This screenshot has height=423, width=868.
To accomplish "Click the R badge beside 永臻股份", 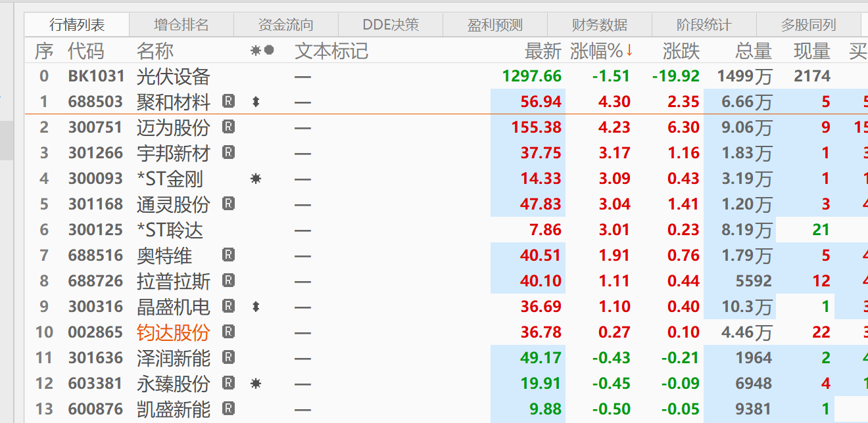I will 228,383.
